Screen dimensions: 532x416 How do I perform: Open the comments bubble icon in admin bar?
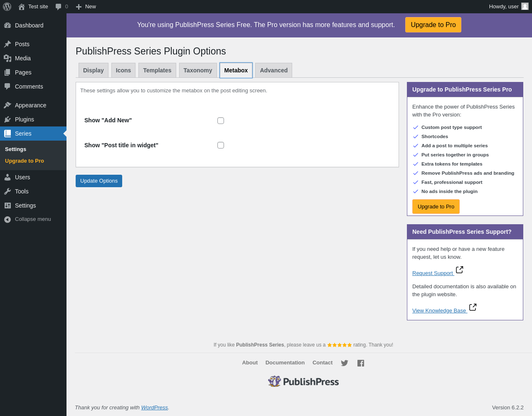click(59, 7)
